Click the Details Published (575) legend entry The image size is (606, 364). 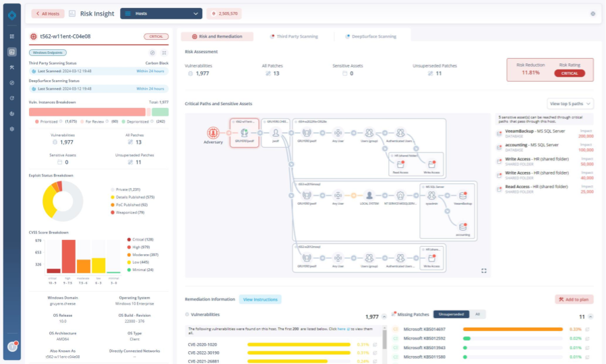click(x=133, y=198)
